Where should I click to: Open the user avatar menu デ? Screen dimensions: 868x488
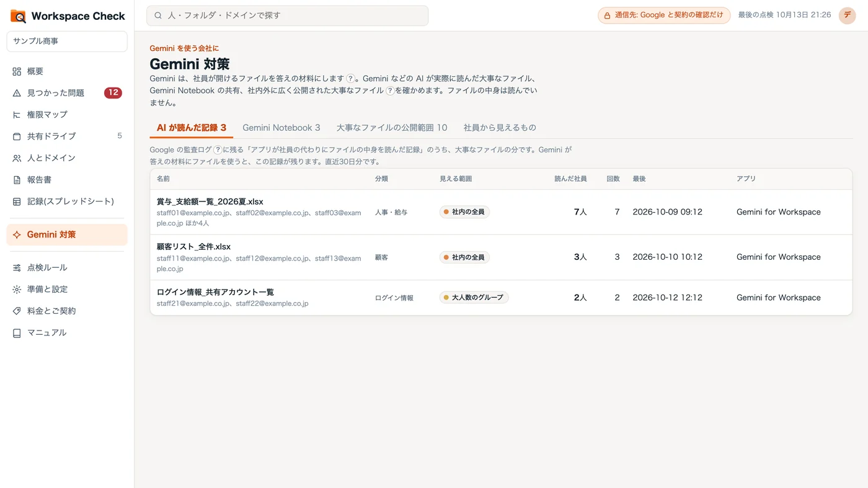click(x=847, y=16)
